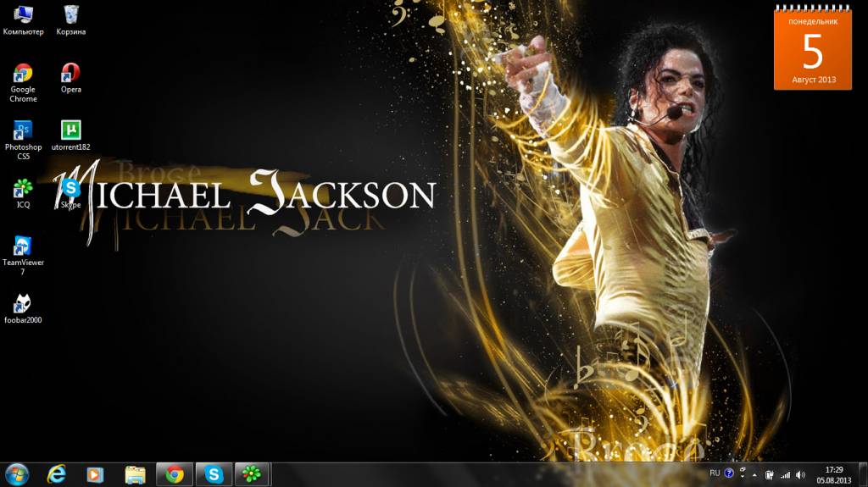Open the TeamViewer 7 desktop icon
This screenshot has width=868, height=487.
(23, 246)
